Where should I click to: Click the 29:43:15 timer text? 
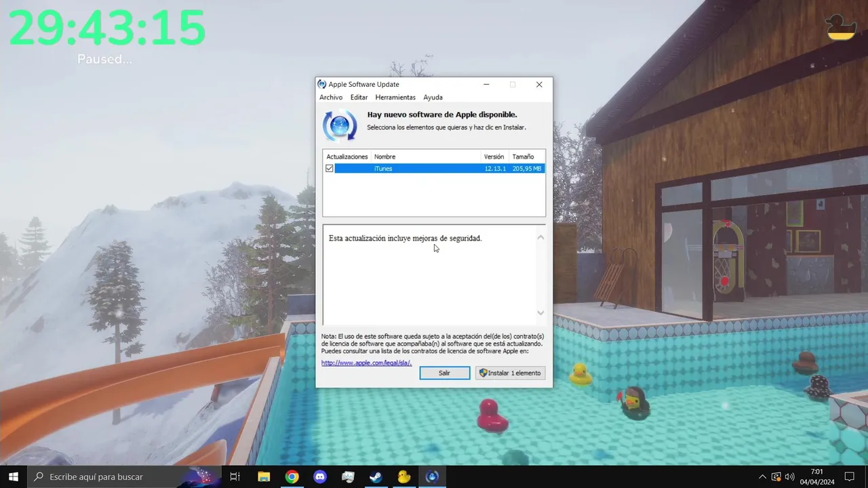(107, 28)
